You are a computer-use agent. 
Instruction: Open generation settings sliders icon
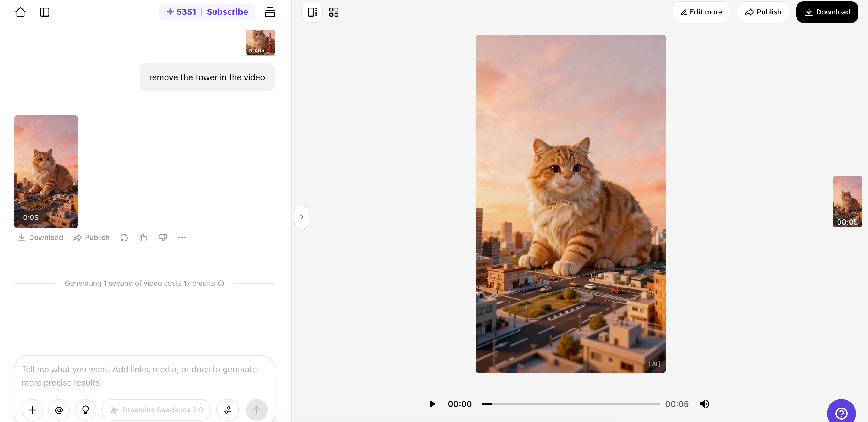coord(227,410)
